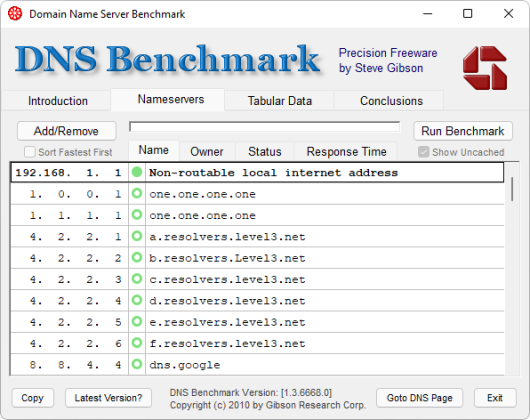530x420 pixels.
Task: Select the 4.2.2.5 IP address
Action: [x=75, y=322]
